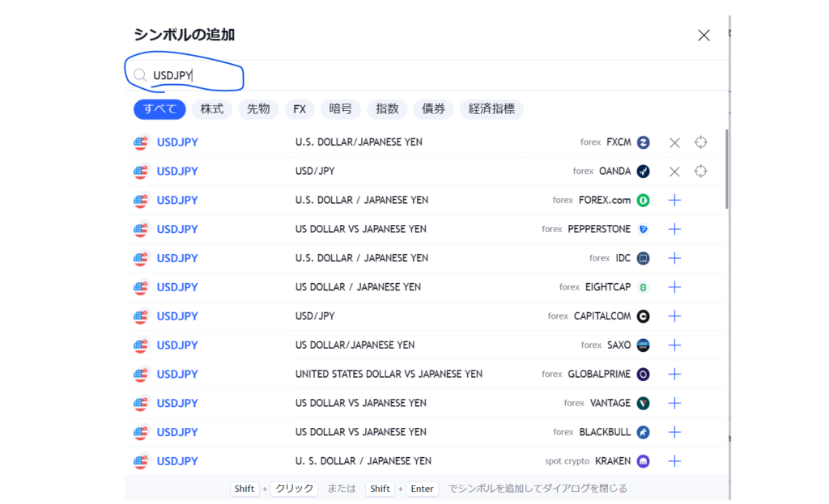
Task: Add USDJPY from GLOBALPRIME with plus icon
Action: tap(674, 375)
